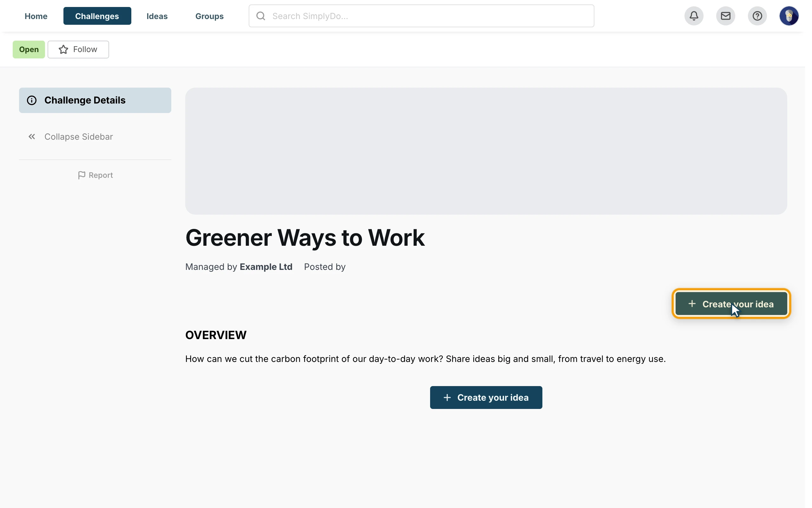812x508 pixels.
Task: Click the Open status badge
Action: 29,50
